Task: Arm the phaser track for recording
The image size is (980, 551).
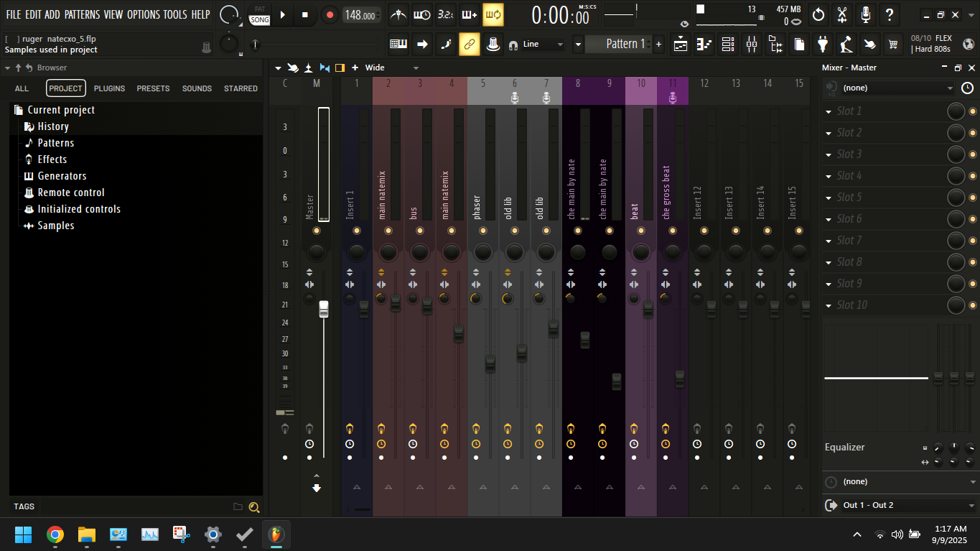Action: [476, 429]
